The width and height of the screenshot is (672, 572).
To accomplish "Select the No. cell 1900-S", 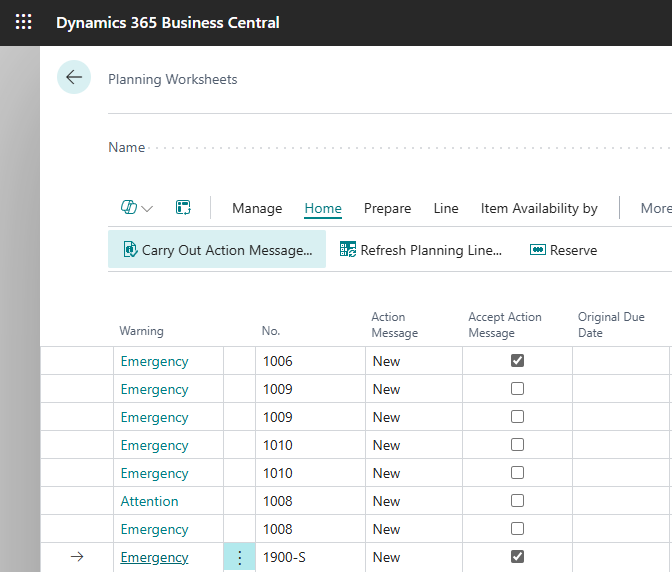I will click(310, 557).
